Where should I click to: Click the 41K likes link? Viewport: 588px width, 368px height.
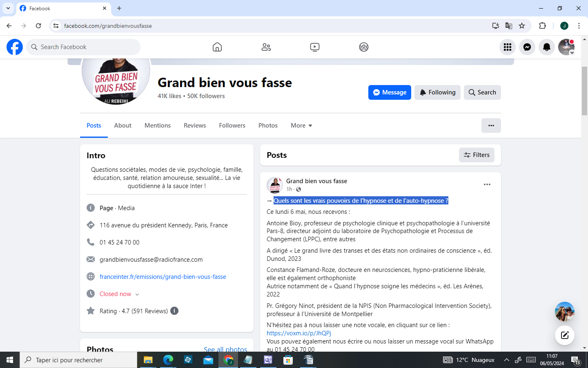(169, 96)
